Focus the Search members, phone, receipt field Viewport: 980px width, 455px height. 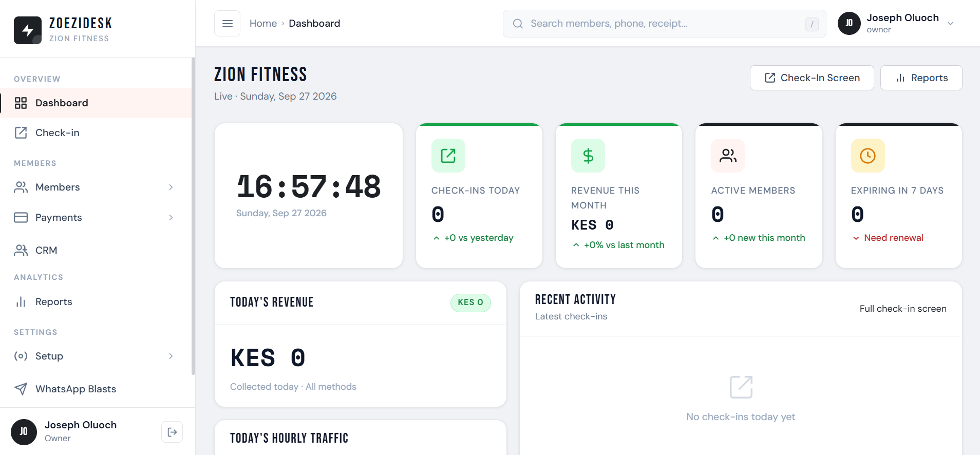click(x=664, y=24)
